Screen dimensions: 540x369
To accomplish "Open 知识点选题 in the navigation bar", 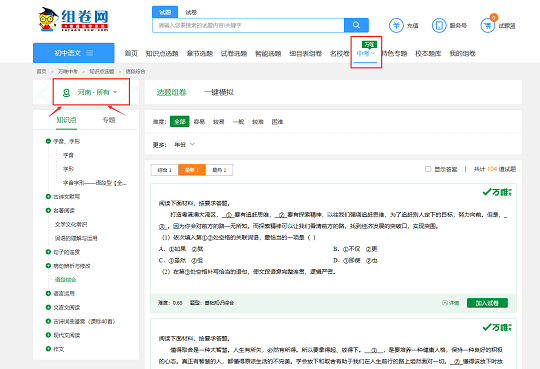I will click(162, 53).
